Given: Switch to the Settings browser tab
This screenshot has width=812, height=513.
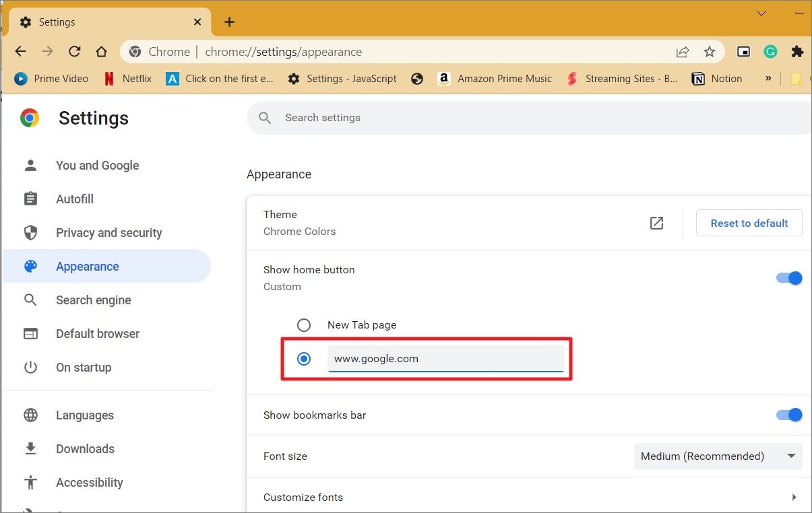Looking at the screenshot, I should tap(101, 22).
